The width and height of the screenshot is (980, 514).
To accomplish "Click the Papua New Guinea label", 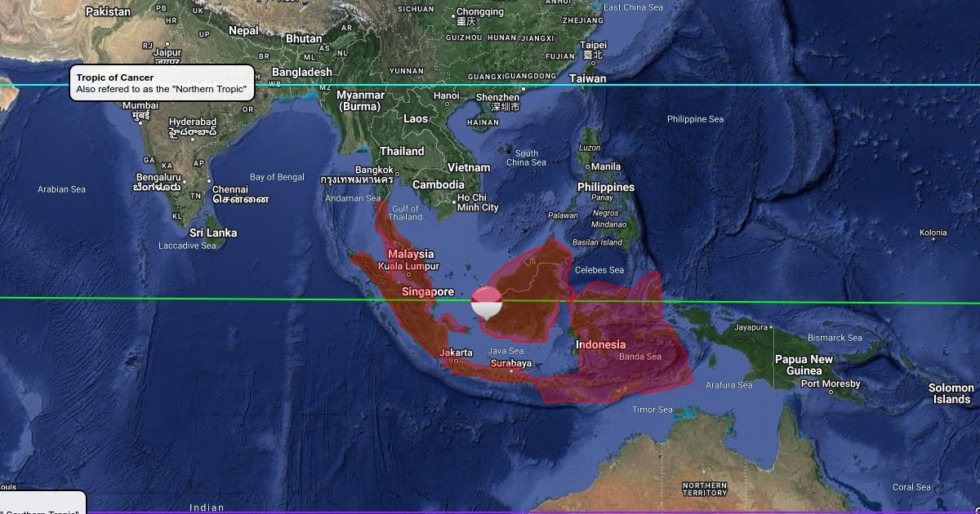I will 804,365.
